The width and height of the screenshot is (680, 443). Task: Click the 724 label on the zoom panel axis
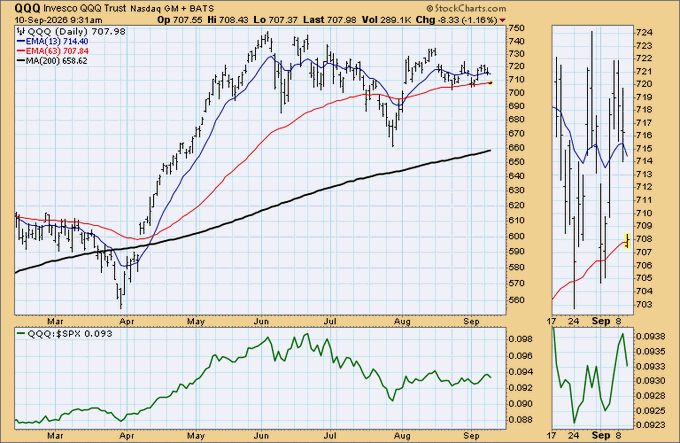tap(644, 33)
